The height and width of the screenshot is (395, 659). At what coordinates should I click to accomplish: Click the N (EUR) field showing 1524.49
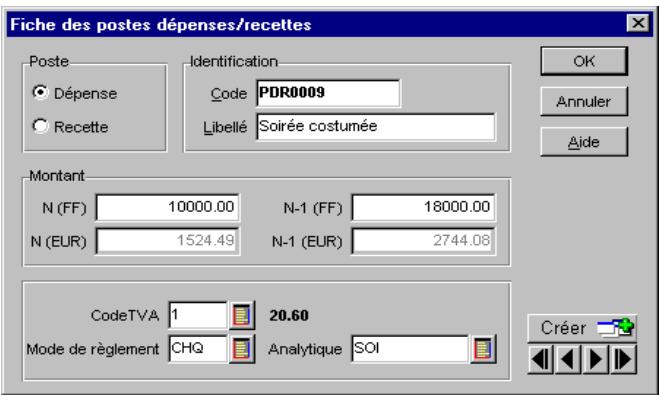(168, 241)
